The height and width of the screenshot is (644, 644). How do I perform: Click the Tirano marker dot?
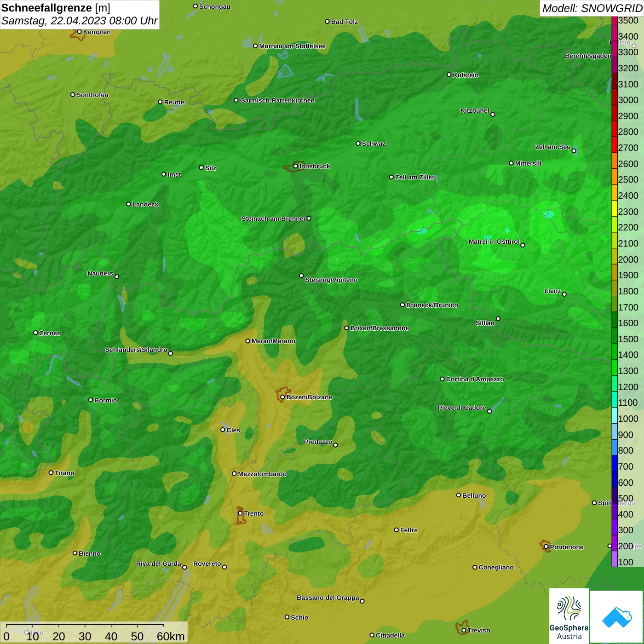[51, 472]
